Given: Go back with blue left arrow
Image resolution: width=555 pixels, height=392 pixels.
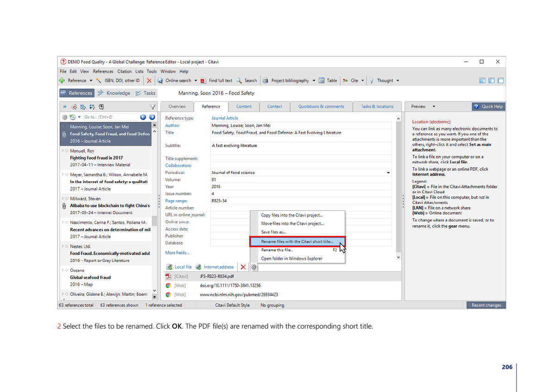Looking at the screenshot, I should tap(143, 117).
